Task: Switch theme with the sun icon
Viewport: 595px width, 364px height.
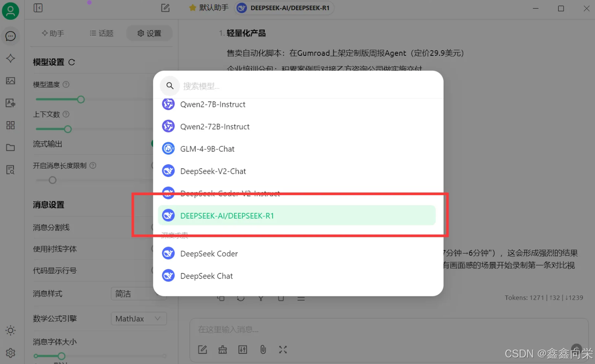Action: pyautogui.click(x=10, y=331)
